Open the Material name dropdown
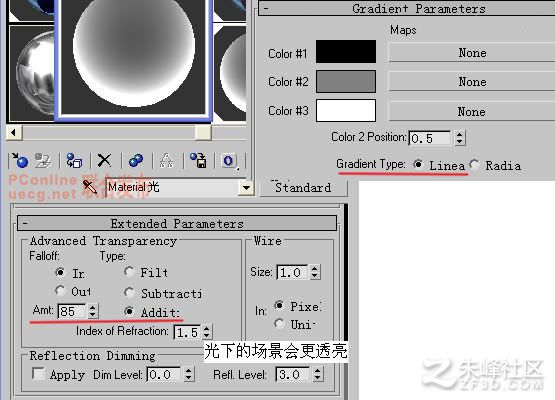The height and width of the screenshot is (400, 555). click(x=246, y=188)
